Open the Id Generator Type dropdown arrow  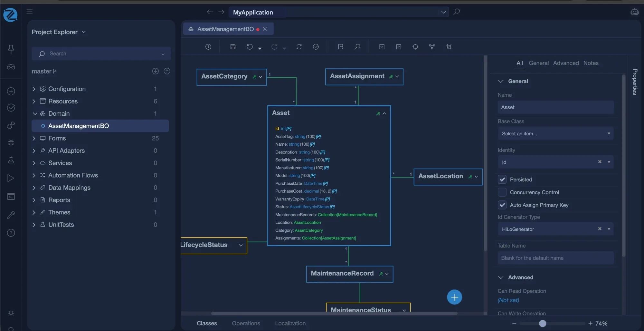coord(609,229)
